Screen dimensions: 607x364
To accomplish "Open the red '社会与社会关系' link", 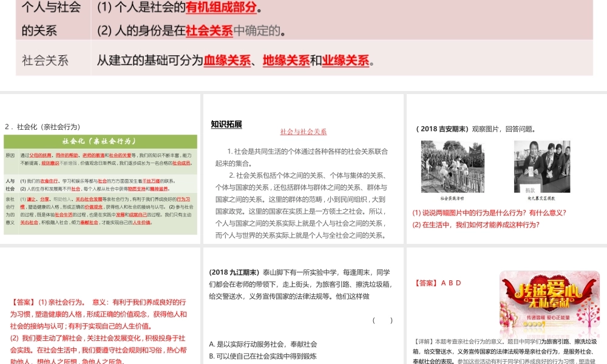I will [303, 132].
